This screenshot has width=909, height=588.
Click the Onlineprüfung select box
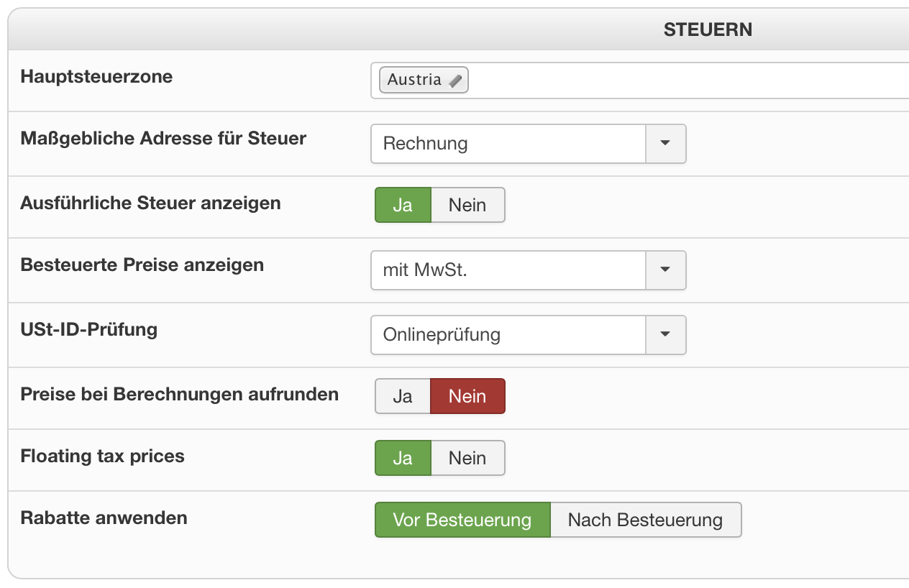[x=508, y=334]
